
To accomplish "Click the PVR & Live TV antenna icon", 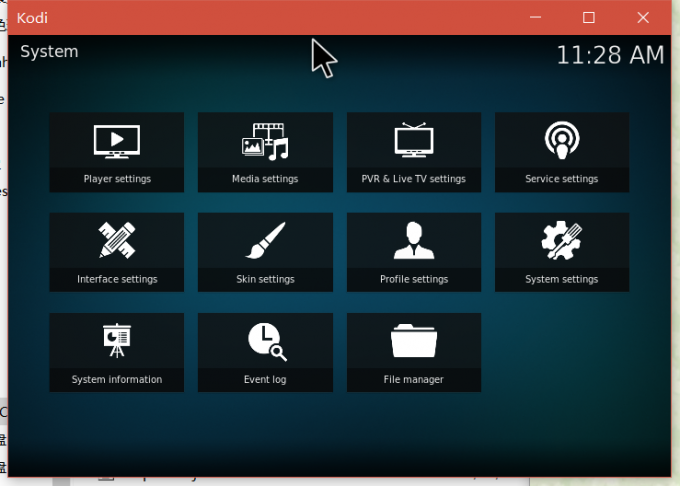I will (x=413, y=141).
